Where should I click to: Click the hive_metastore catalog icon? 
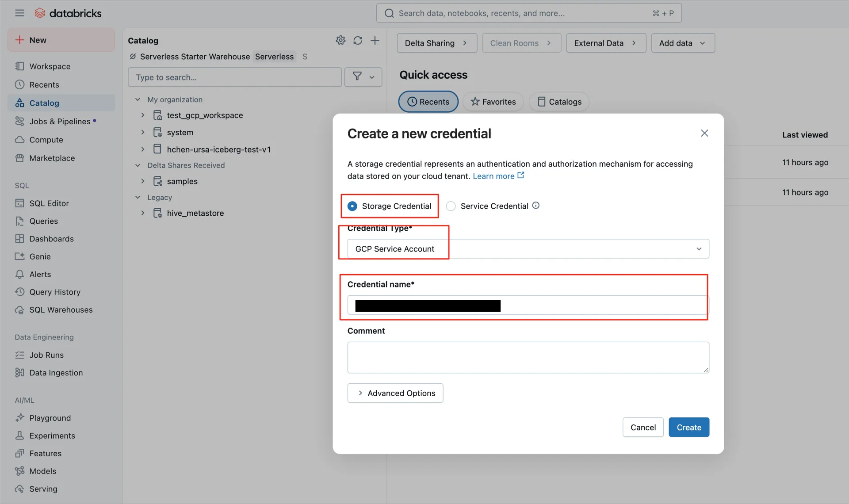coord(157,213)
